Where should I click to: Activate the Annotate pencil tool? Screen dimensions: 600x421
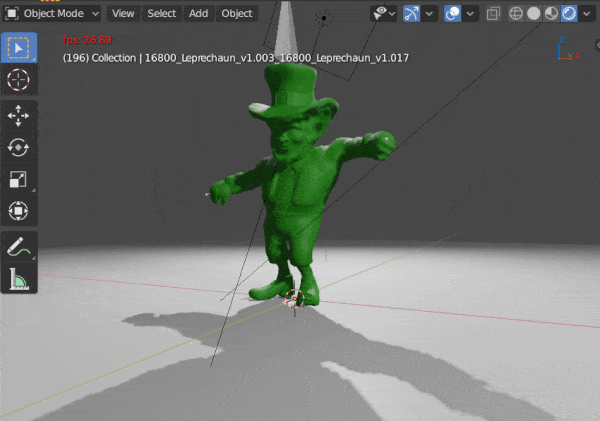coord(19,246)
